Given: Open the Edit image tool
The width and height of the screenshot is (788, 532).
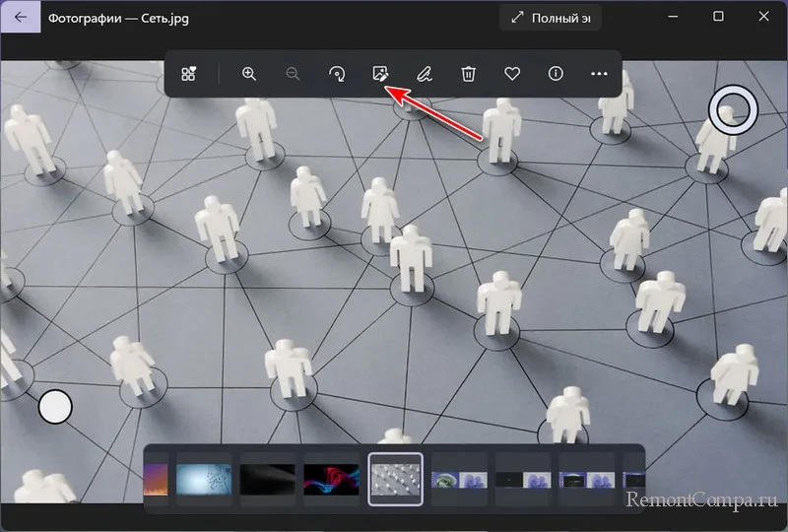Looking at the screenshot, I should point(379,74).
